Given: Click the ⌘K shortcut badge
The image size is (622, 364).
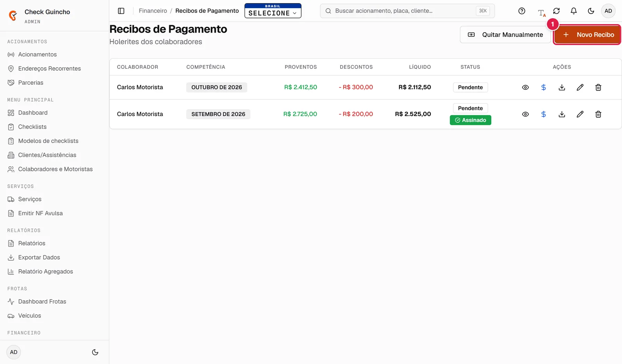Looking at the screenshot, I should click(483, 11).
